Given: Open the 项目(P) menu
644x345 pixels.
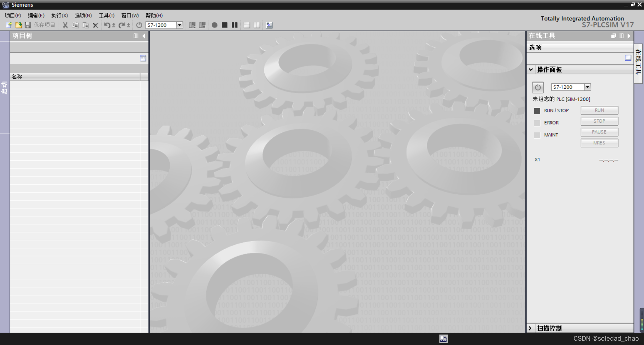Looking at the screenshot, I should click(13, 15).
